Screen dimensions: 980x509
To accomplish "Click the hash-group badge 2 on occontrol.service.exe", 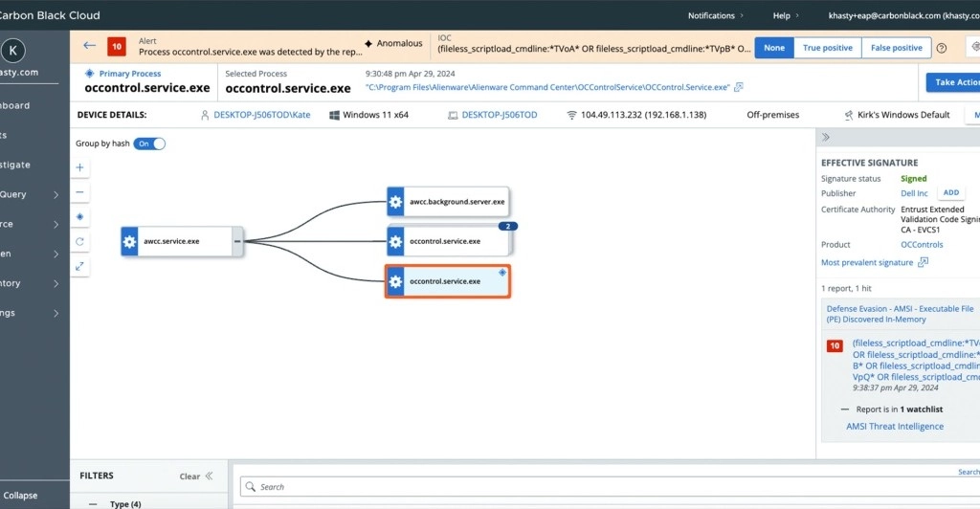I will 507,226.
